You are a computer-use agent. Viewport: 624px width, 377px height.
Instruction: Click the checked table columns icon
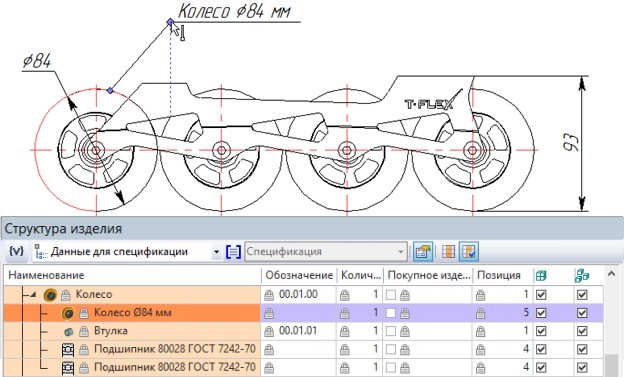click(x=468, y=252)
